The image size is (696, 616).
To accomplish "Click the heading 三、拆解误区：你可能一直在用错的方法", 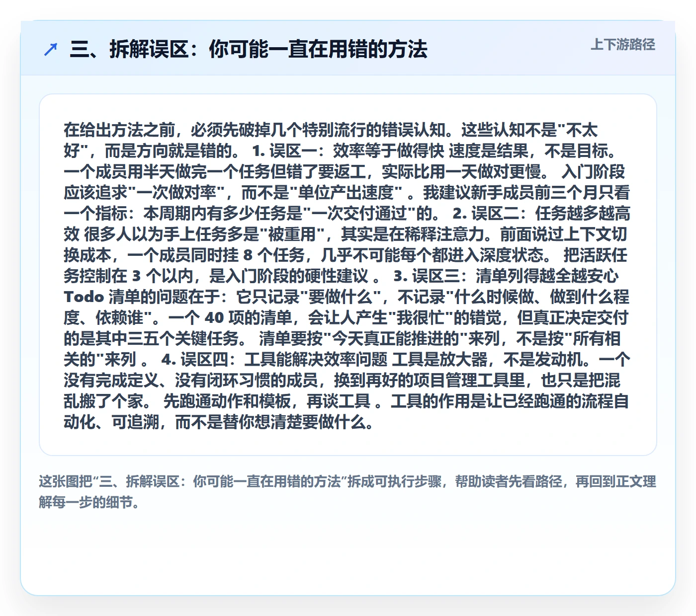I will (249, 49).
